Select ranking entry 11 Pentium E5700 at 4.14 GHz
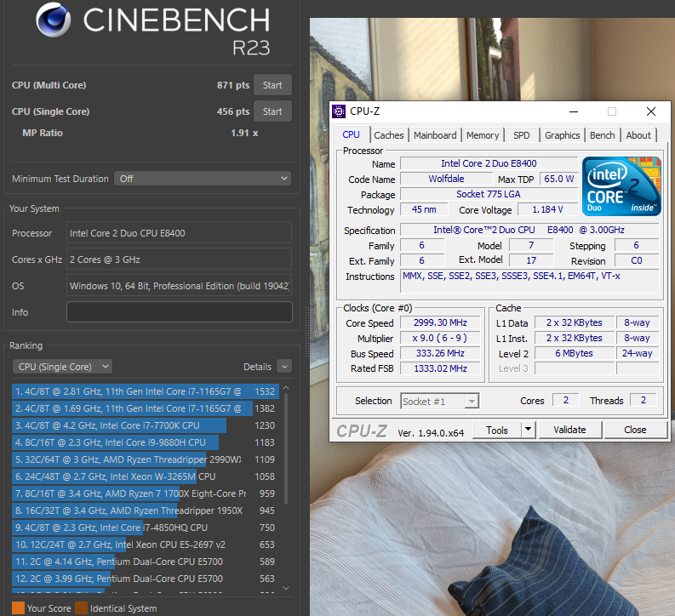The image size is (675, 616). pyautogui.click(x=146, y=562)
